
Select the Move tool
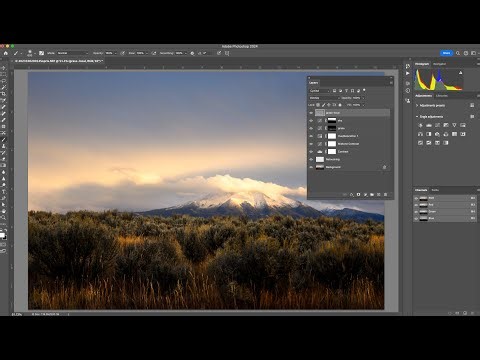3,68
